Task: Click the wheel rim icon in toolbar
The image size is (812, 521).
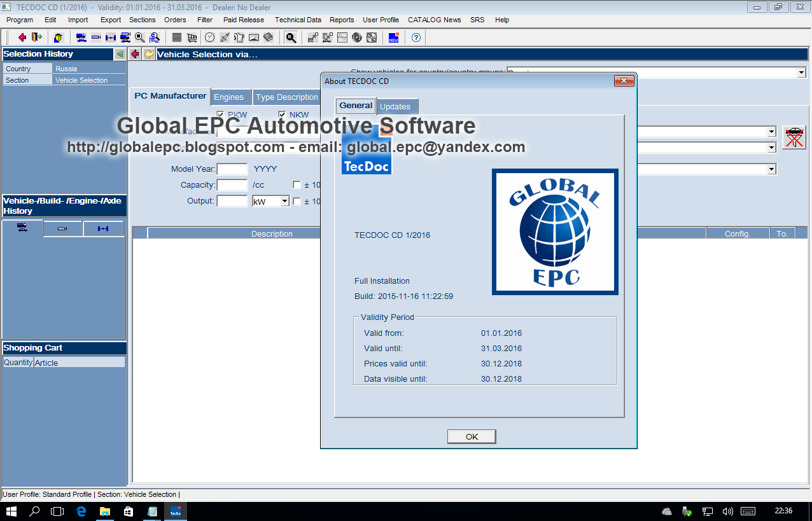Action: click(356, 38)
